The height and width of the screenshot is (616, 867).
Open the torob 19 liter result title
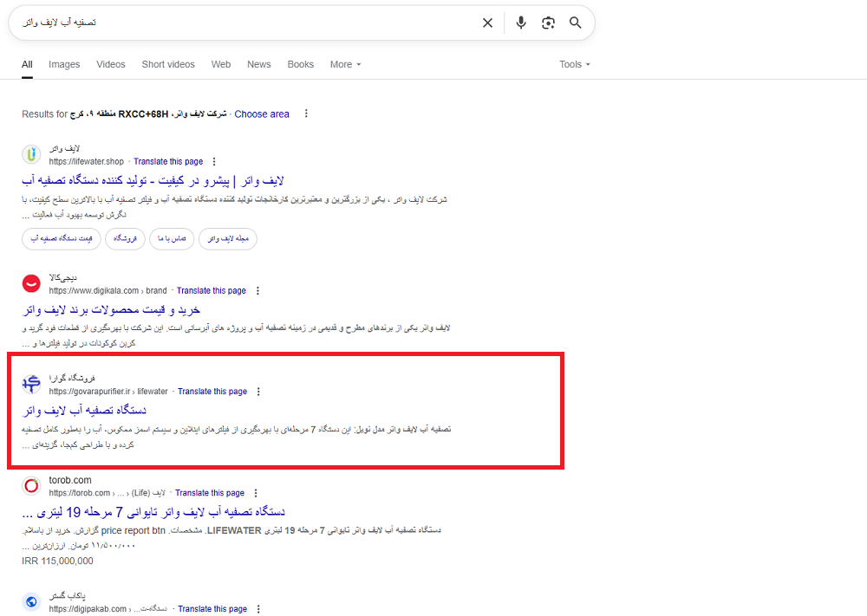tap(153, 512)
